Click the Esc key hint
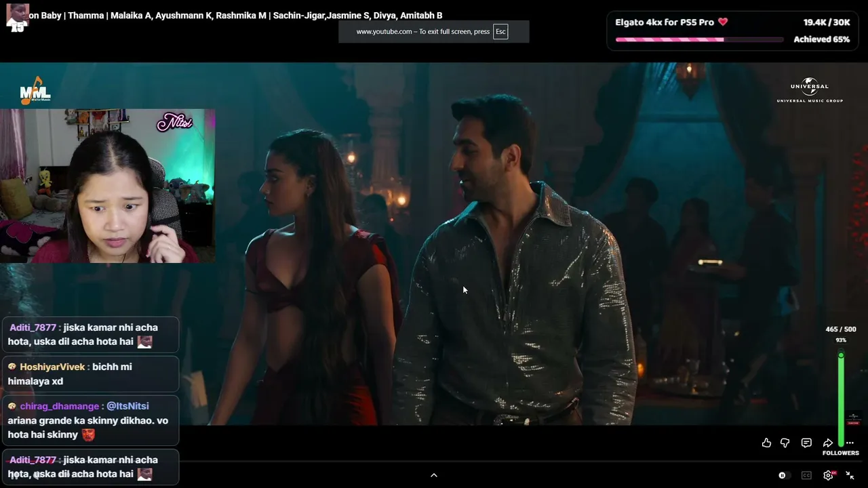The image size is (868, 488). 500,31
